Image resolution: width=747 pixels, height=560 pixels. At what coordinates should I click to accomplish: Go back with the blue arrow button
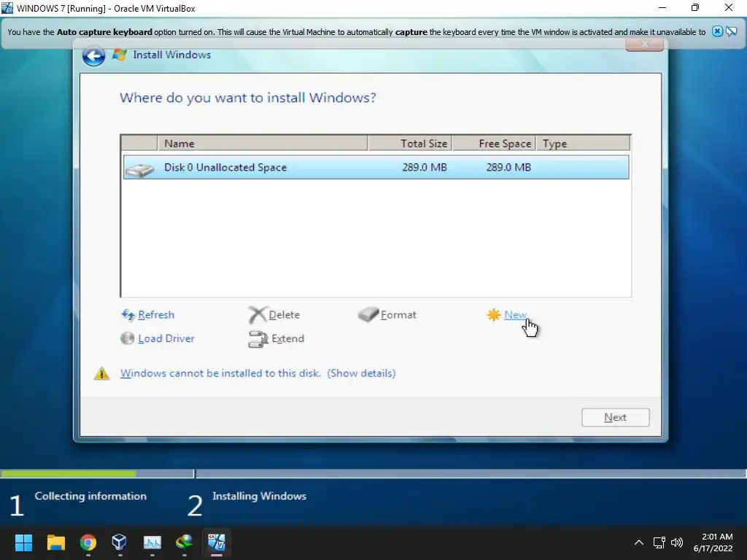(94, 56)
